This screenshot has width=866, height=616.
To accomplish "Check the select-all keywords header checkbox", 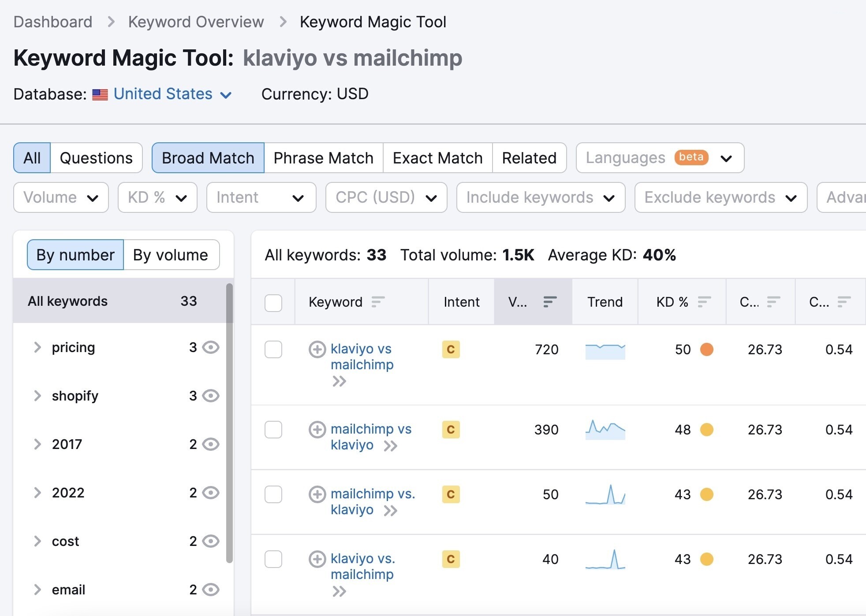I will coord(273,303).
